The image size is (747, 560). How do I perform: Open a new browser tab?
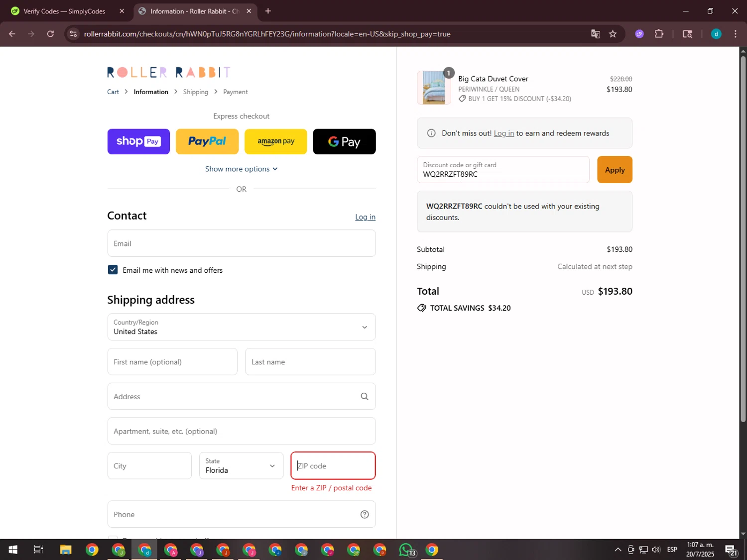268,11
